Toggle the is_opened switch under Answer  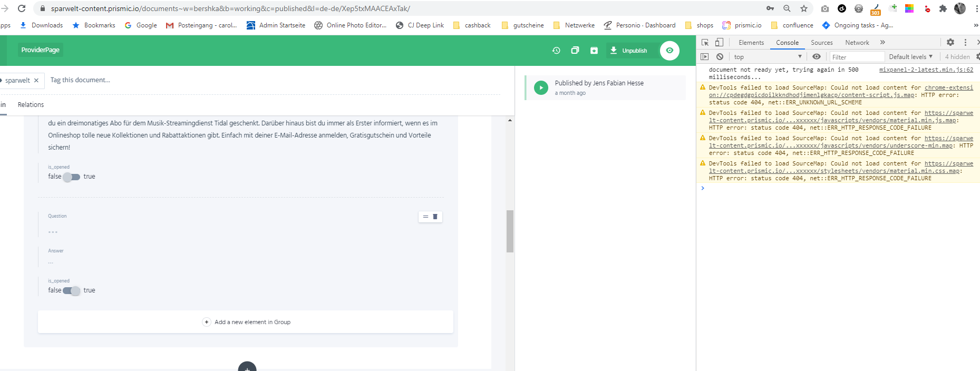point(71,291)
